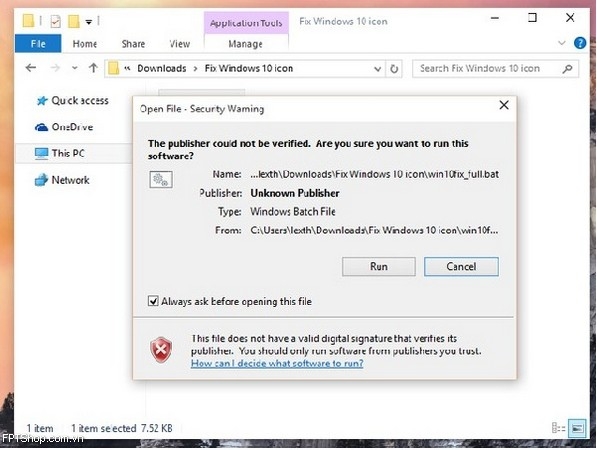Click the Search Fix Windows 10 icon field
This screenshot has width=597, height=450.
point(495,69)
